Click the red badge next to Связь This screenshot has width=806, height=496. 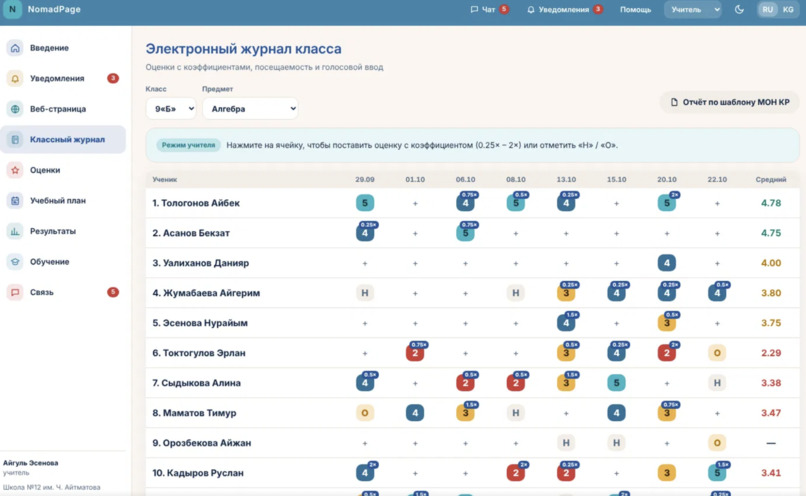pyautogui.click(x=113, y=292)
